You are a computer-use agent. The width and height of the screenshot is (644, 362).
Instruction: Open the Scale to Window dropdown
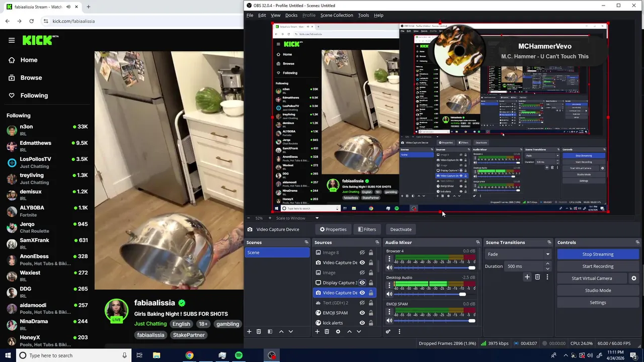click(297, 218)
